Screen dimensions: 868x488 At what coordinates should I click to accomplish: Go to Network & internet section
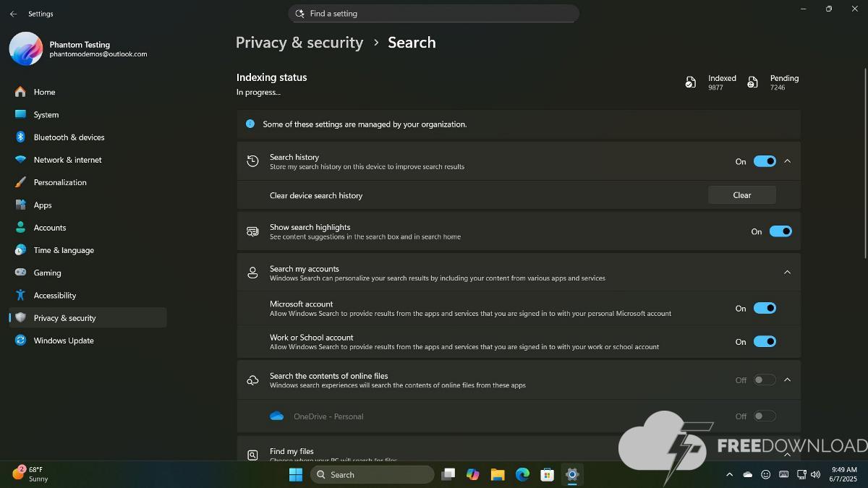67,160
